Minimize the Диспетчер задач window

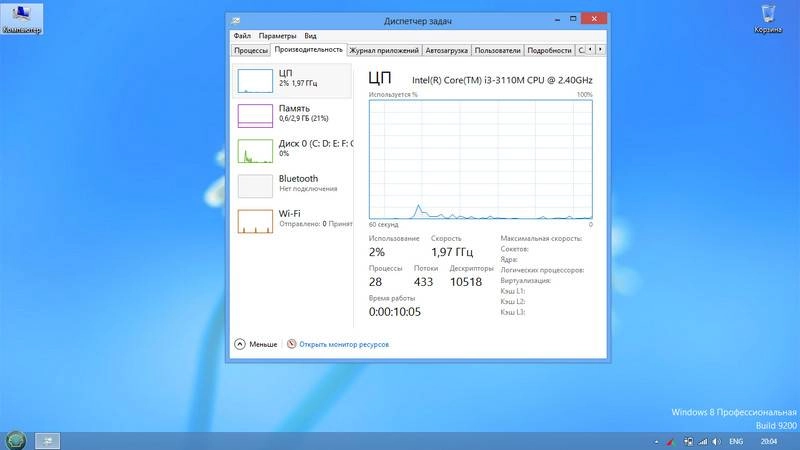[x=557, y=19]
